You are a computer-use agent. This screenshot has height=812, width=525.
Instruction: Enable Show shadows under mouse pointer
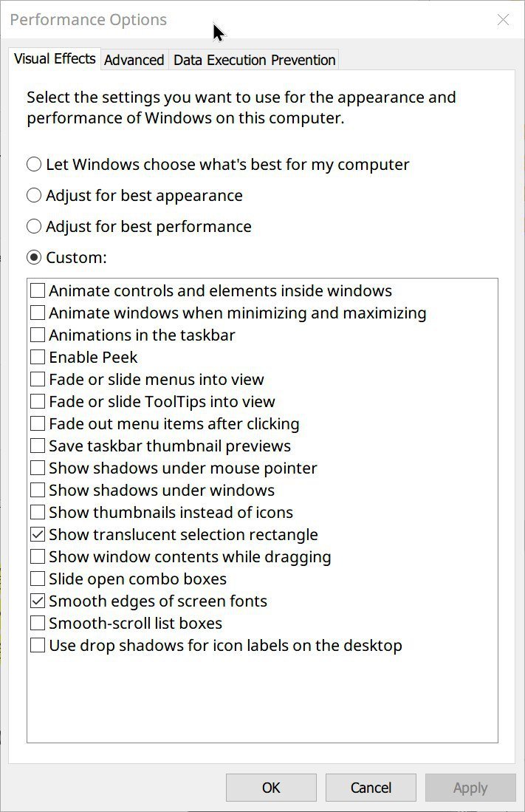[38, 468]
